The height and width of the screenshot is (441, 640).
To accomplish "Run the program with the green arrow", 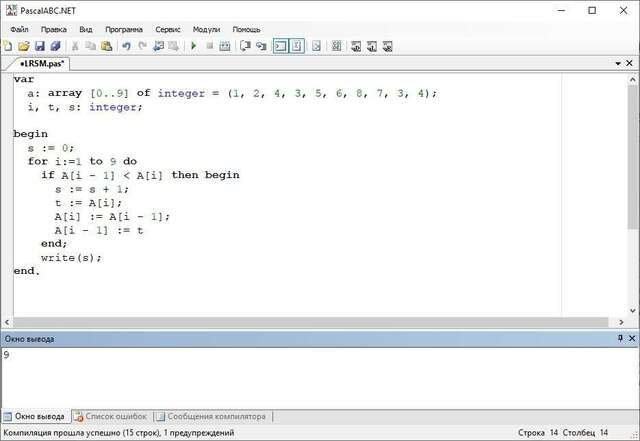I will (x=194, y=46).
